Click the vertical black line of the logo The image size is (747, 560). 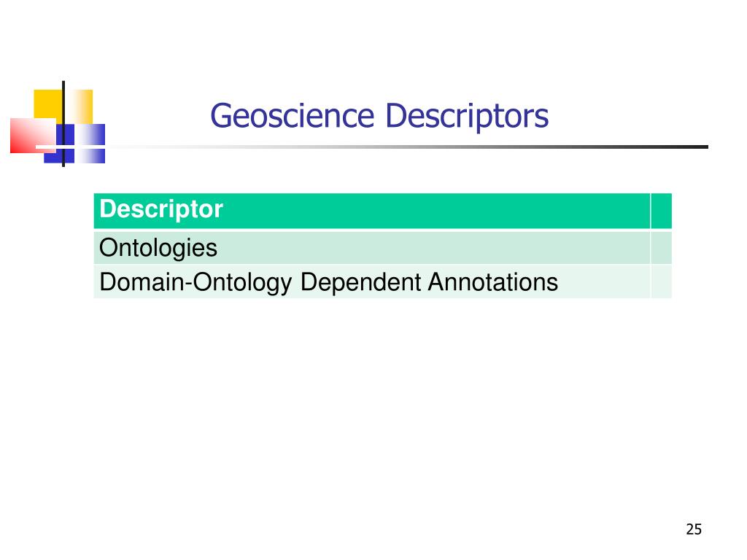(63, 124)
